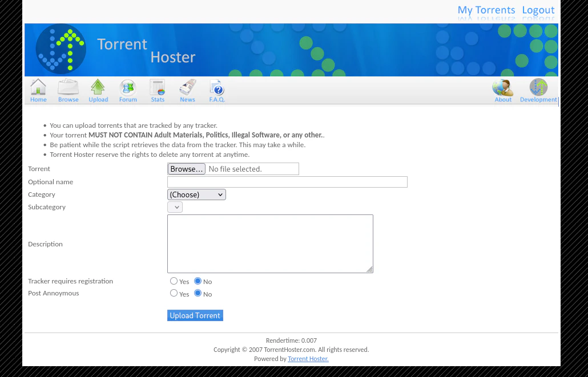588x377 pixels.
Task: Click the Upload Torrent button
Action: point(195,315)
